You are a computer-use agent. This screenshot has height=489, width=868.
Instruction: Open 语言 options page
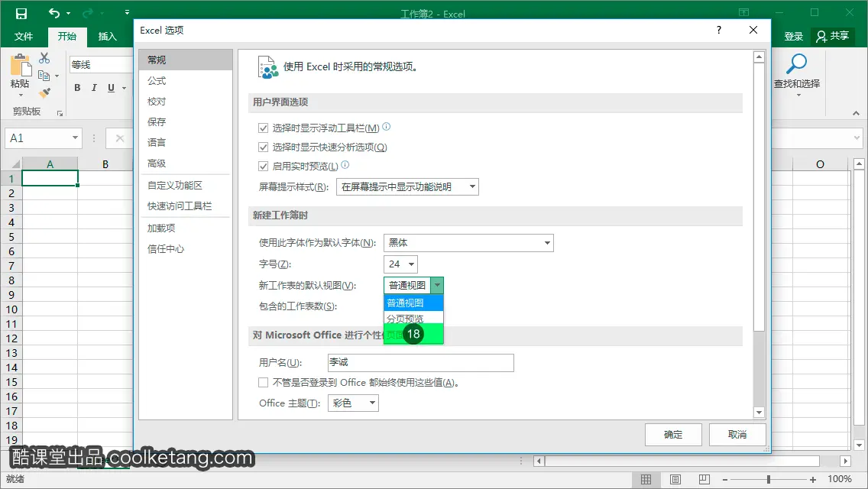pos(186,142)
